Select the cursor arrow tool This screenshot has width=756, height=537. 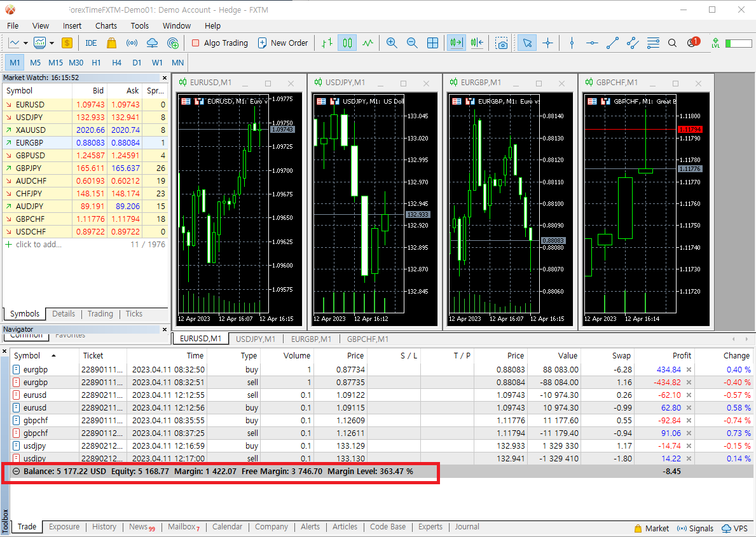[527, 43]
